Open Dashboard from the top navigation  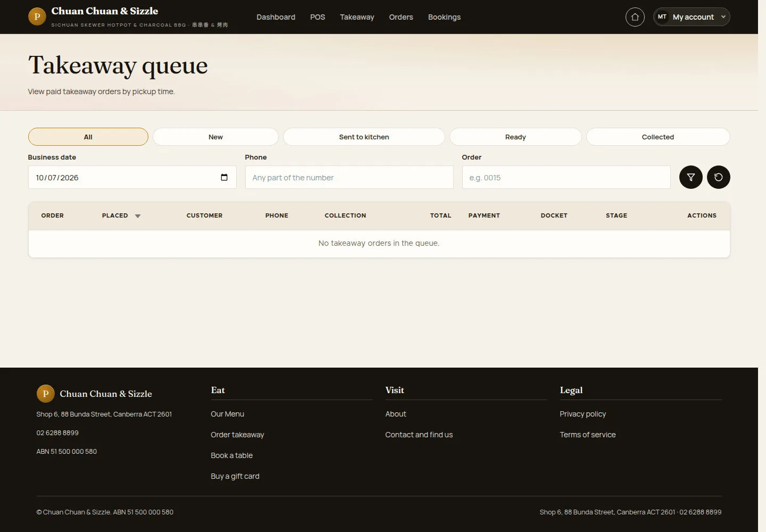(276, 17)
